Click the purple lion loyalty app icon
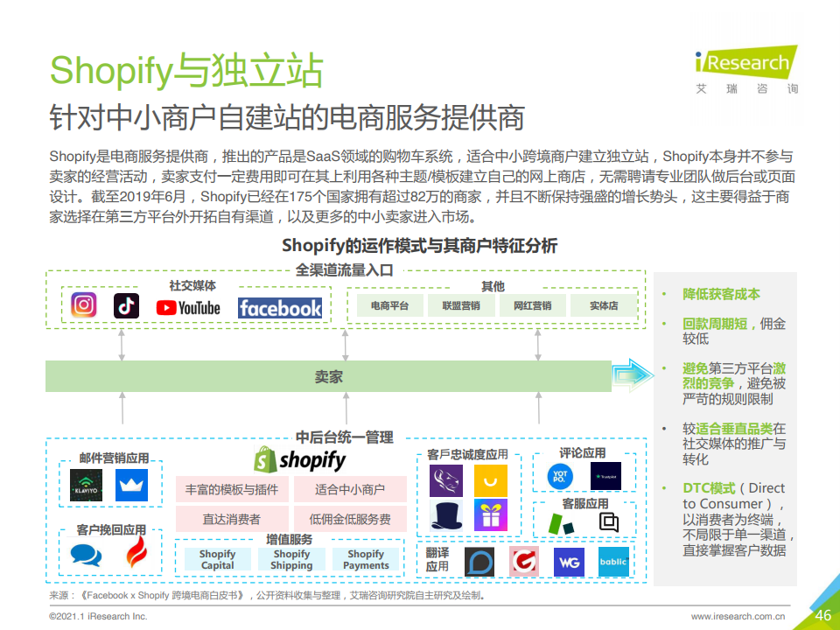 (445, 481)
